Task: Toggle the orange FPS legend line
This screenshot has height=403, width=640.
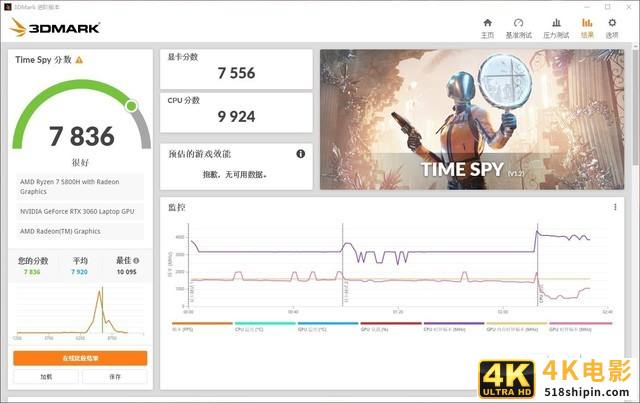Action: coord(202,326)
